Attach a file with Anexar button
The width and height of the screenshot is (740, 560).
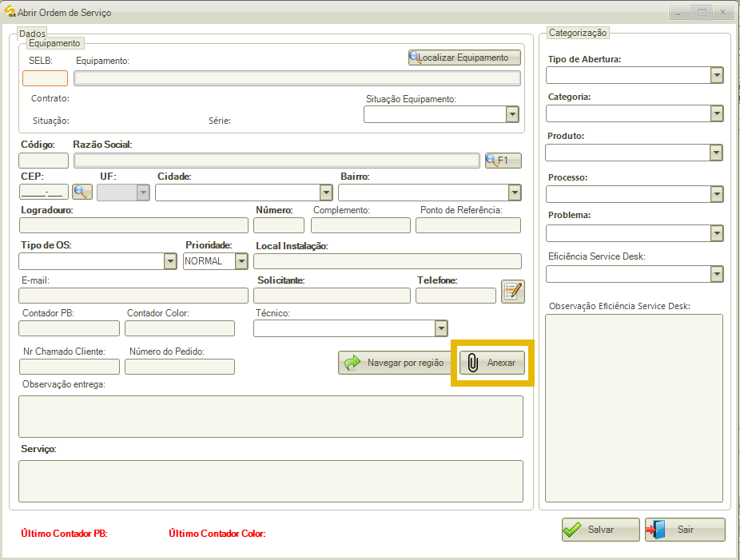point(492,363)
